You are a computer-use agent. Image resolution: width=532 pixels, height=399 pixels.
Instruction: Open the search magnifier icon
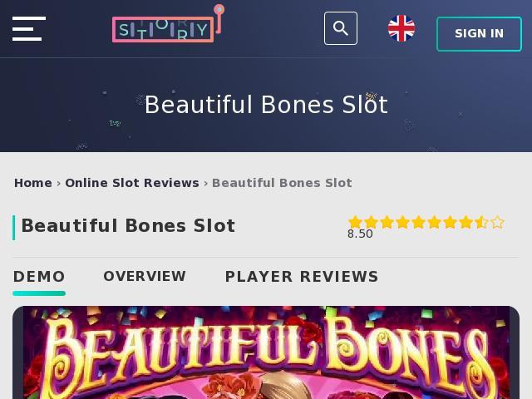coord(341,28)
